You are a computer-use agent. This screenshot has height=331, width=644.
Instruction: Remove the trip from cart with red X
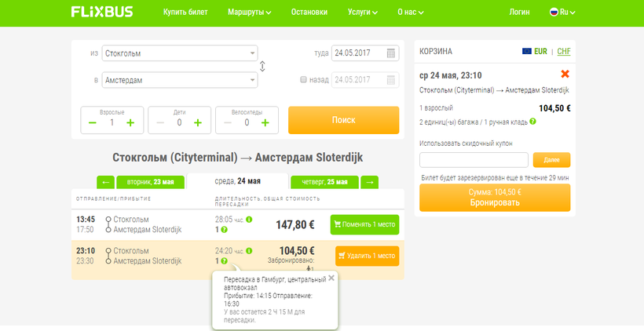[565, 75]
